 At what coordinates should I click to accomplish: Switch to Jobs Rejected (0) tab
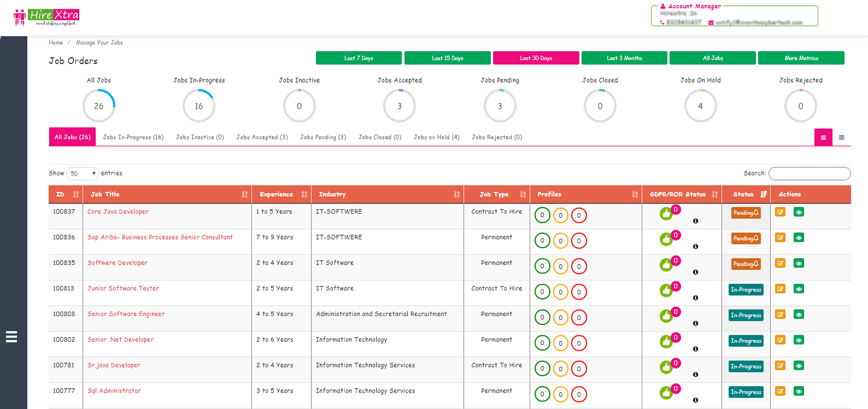tap(497, 137)
